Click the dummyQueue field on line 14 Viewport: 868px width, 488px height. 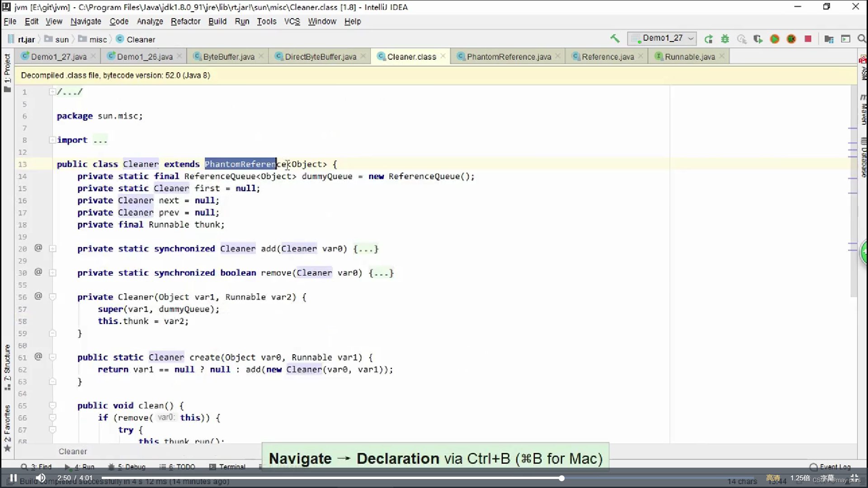click(327, 176)
